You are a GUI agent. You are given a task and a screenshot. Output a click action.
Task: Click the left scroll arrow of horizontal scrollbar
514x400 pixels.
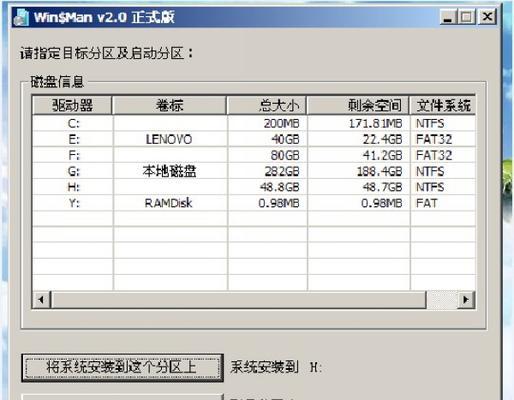pyautogui.click(x=41, y=300)
